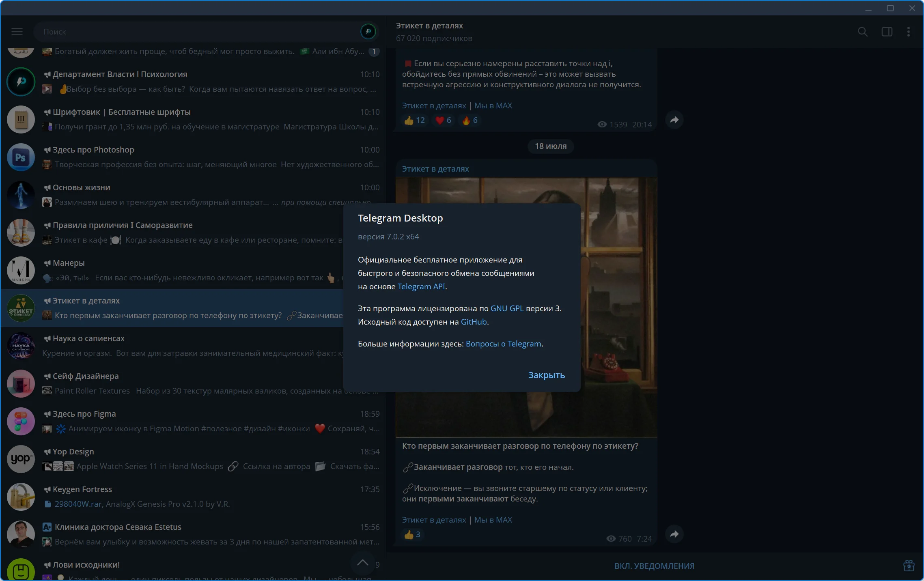Open the account avatar in search bar
Viewport: 924px width, 581px height.
click(368, 32)
